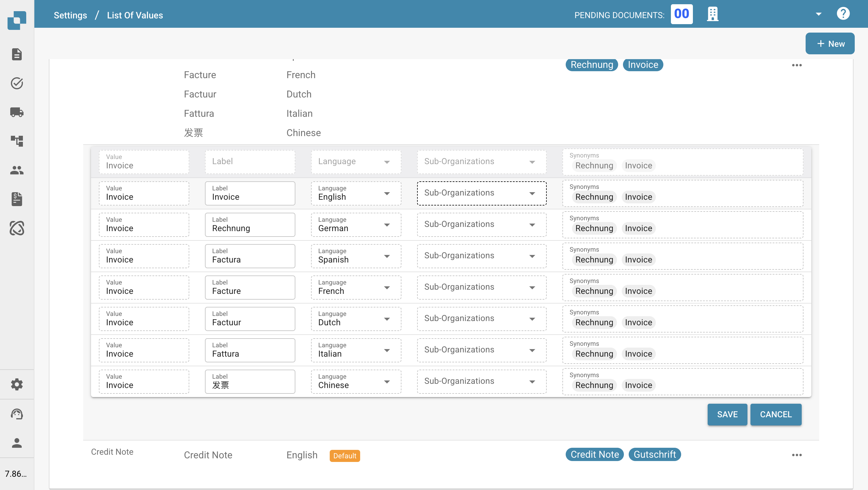Expand the account dropdown arrow in header
This screenshot has width=868, height=490.
(x=819, y=14)
